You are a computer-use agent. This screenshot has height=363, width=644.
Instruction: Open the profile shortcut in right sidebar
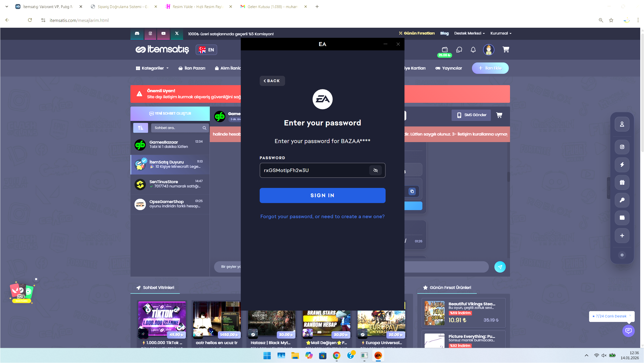[622, 124]
